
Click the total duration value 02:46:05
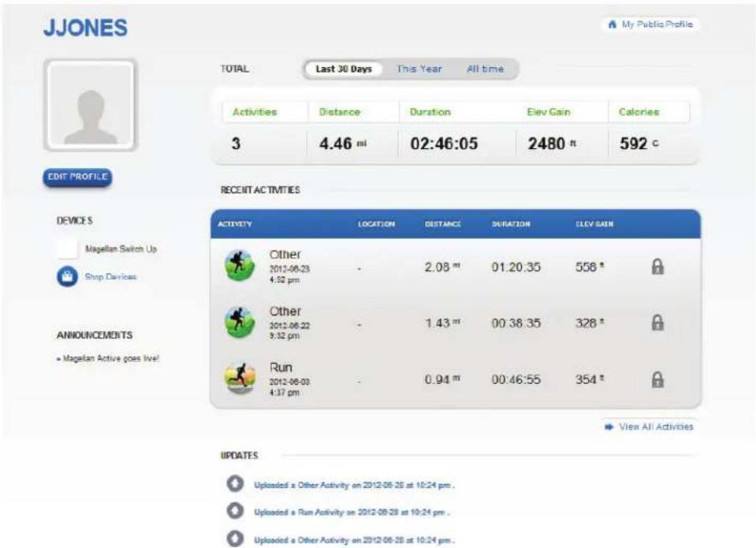point(444,144)
